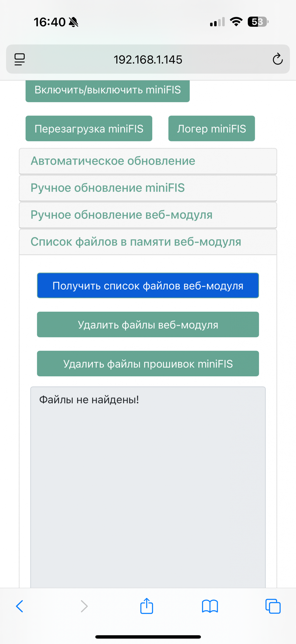Expand the Автоматическое обновление section
The height and width of the screenshot is (644, 296).
[x=148, y=161]
